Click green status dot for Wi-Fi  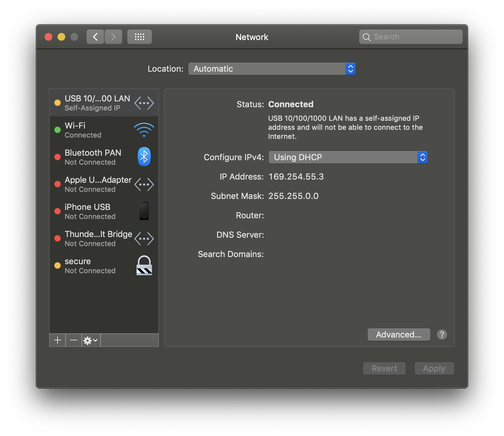[x=58, y=130]
